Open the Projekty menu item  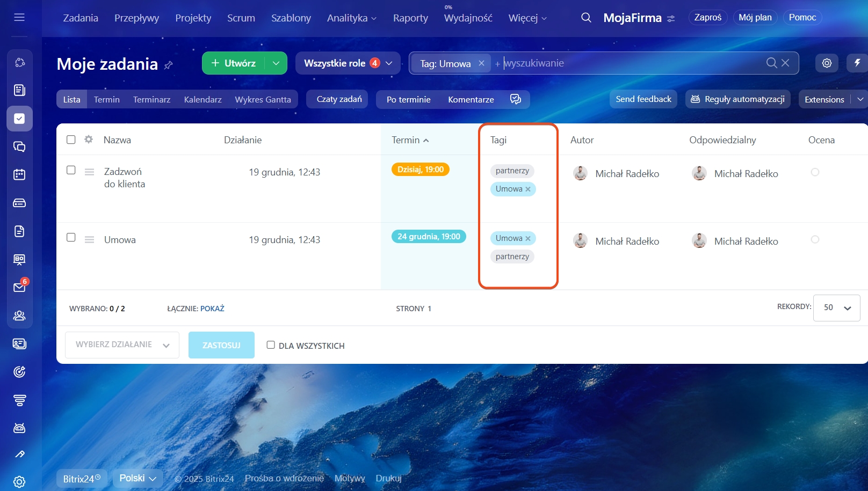click(193, 18)
